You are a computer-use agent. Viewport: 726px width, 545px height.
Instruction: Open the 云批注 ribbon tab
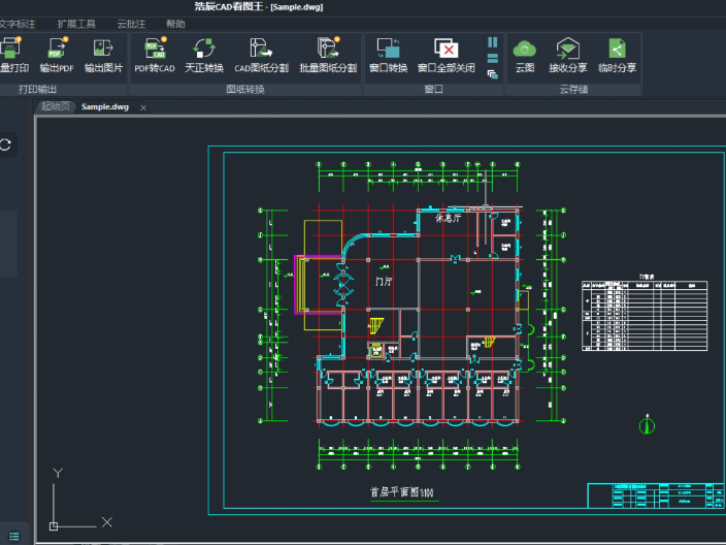pos(131,24)
